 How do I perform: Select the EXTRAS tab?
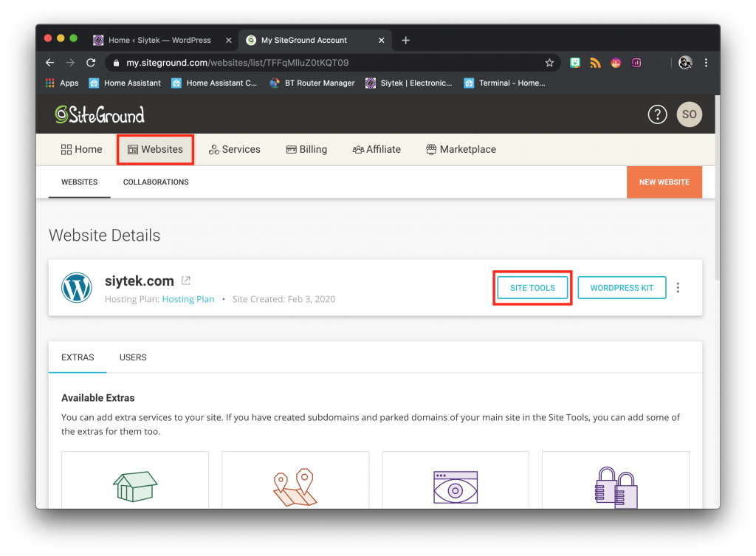click(x=78, y=357)
